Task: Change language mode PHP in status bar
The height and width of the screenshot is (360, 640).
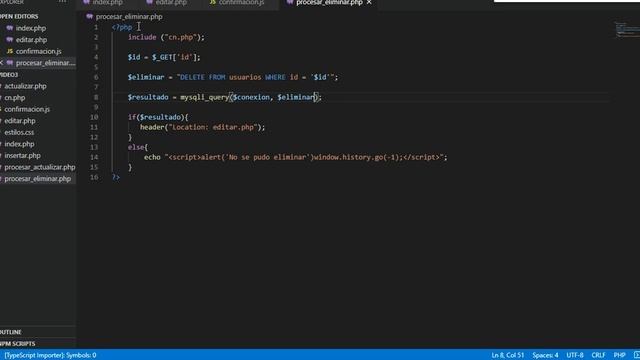Action: pos(619,355)
